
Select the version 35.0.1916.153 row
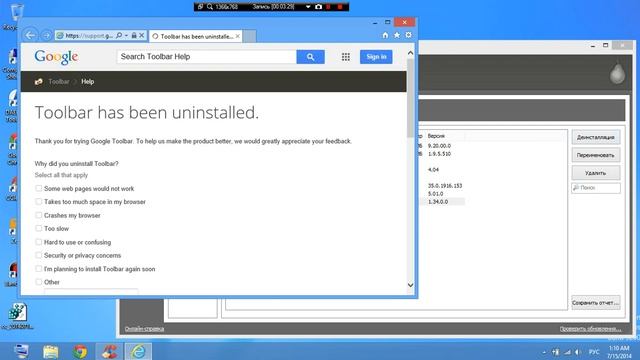pyautogui.click(x=445, y=186)
